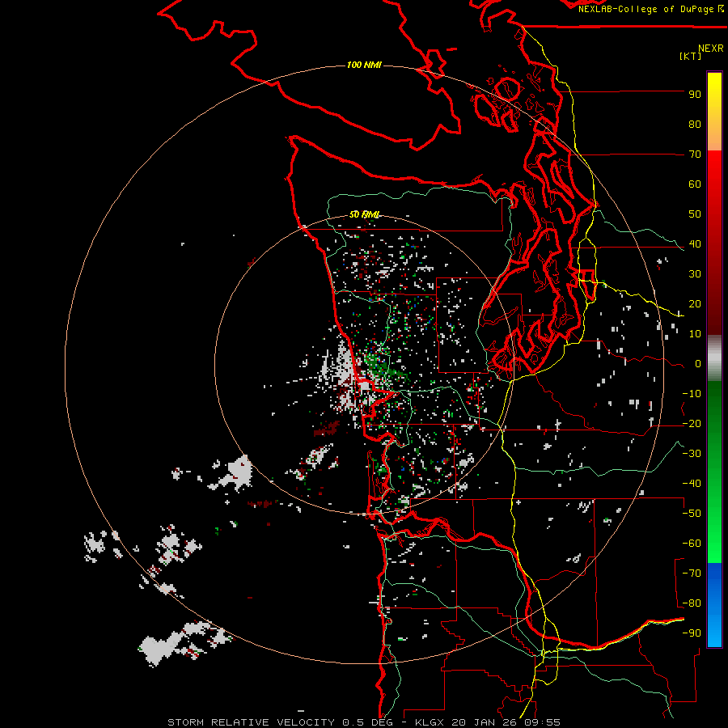Click the NEXR label above the scale

click(x=711, y=49)
